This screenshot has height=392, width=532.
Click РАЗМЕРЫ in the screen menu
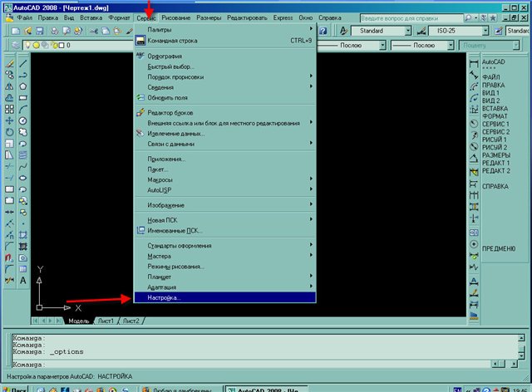(496, 155)
